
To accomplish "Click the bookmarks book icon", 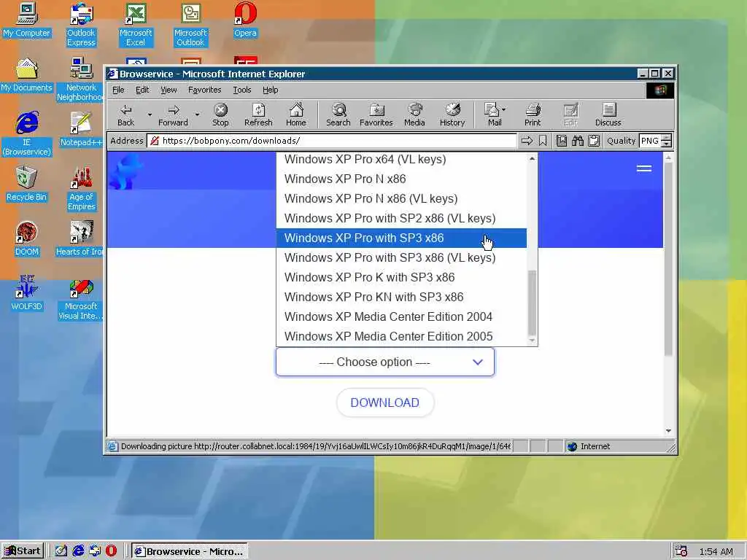I will pyautogui.click(x=562, y=141).
